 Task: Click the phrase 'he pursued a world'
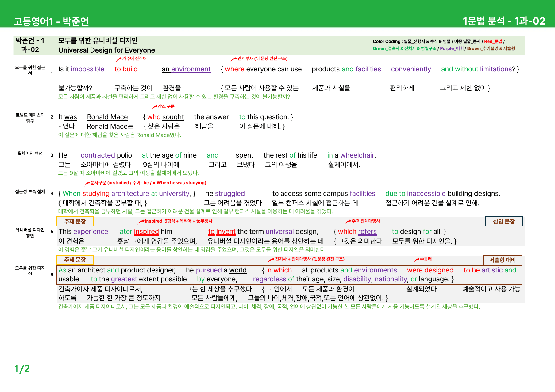point(216,270)
